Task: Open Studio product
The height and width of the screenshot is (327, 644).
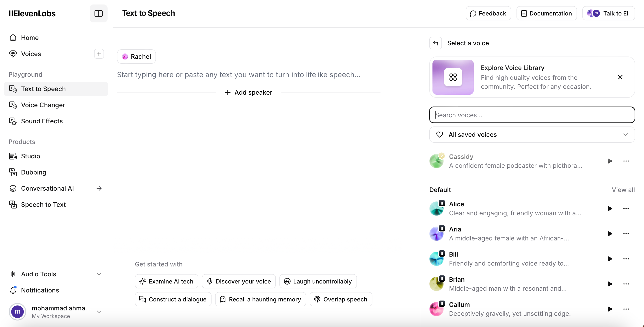Action: 56,156
